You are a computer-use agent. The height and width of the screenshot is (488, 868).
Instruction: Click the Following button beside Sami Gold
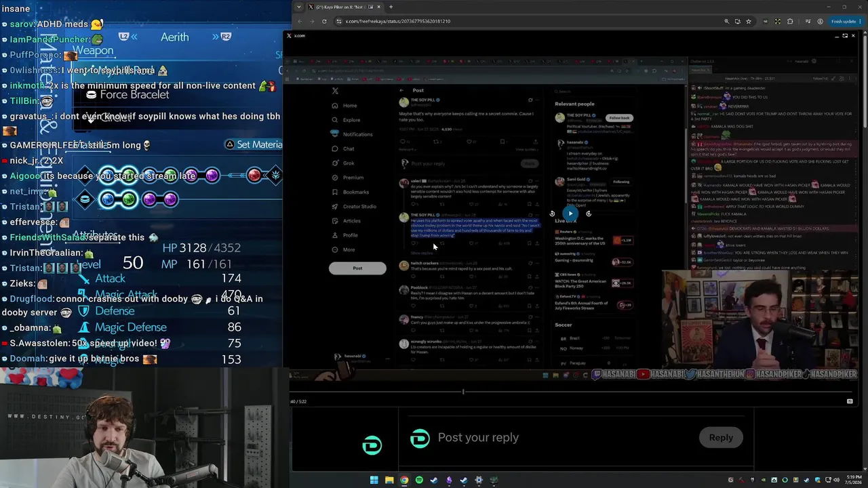(620, 182)
